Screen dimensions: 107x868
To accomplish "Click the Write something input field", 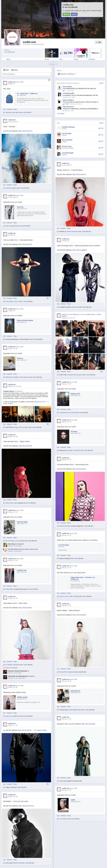I will pyautogui.click(x=26, y=74).
